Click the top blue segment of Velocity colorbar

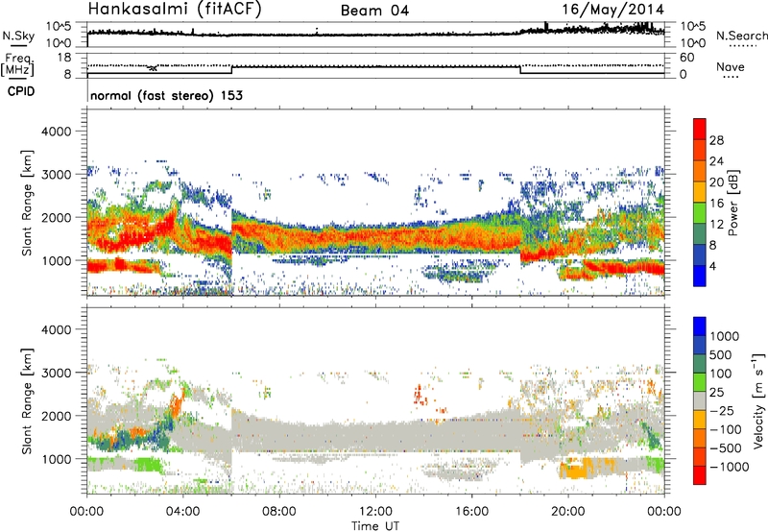coord(700,326)
